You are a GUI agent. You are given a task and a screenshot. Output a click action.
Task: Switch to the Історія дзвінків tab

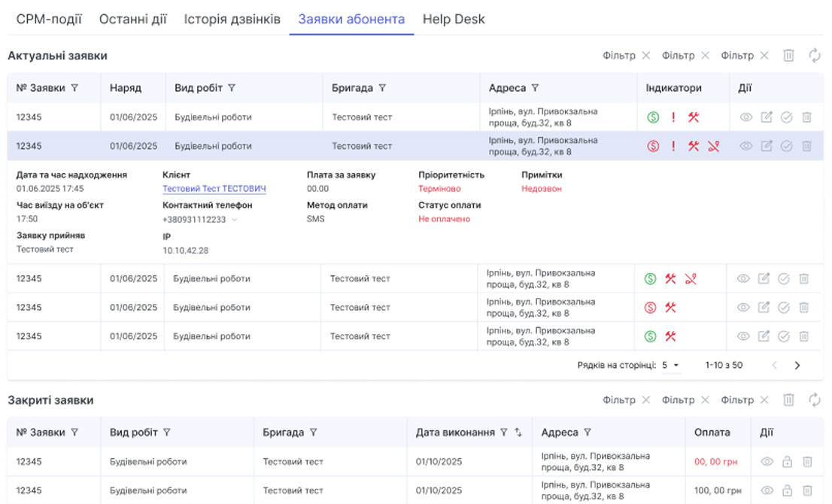232,20
